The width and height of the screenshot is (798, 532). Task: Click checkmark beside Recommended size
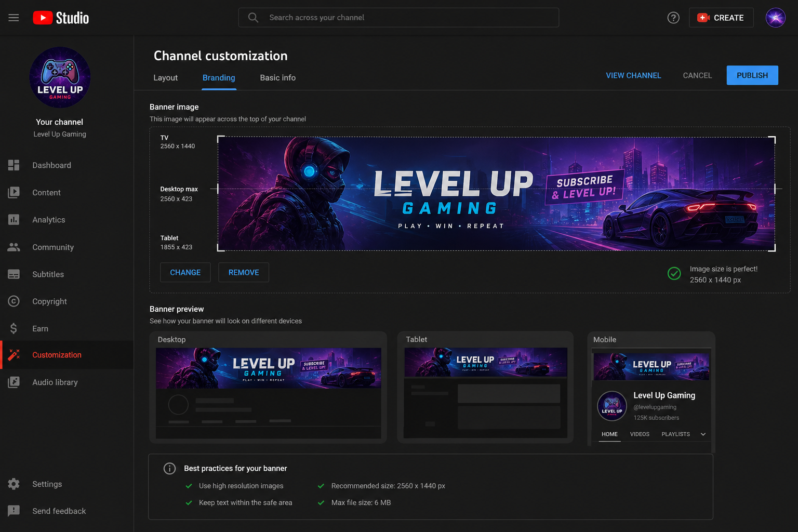(x=321, y=486)
